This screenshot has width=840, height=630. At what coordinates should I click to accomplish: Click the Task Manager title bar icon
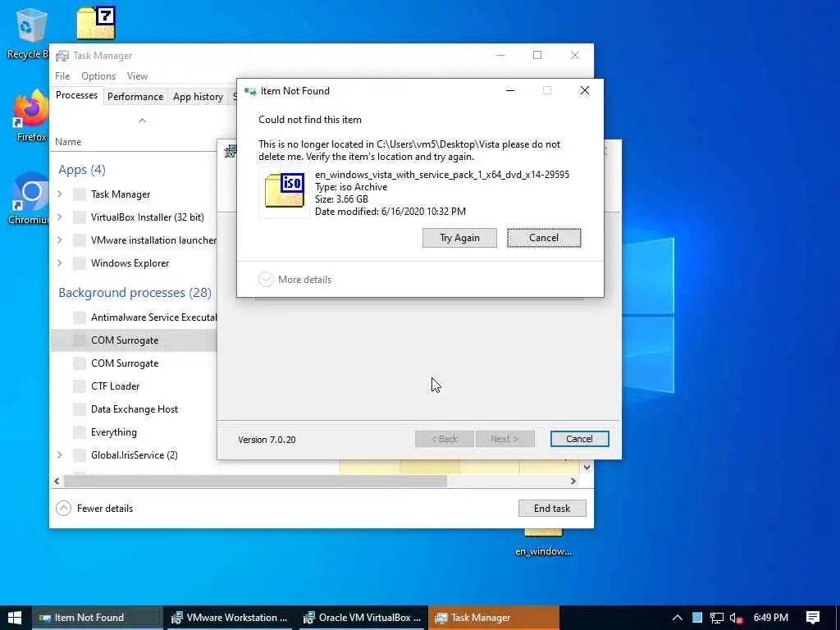click(62, 56)
